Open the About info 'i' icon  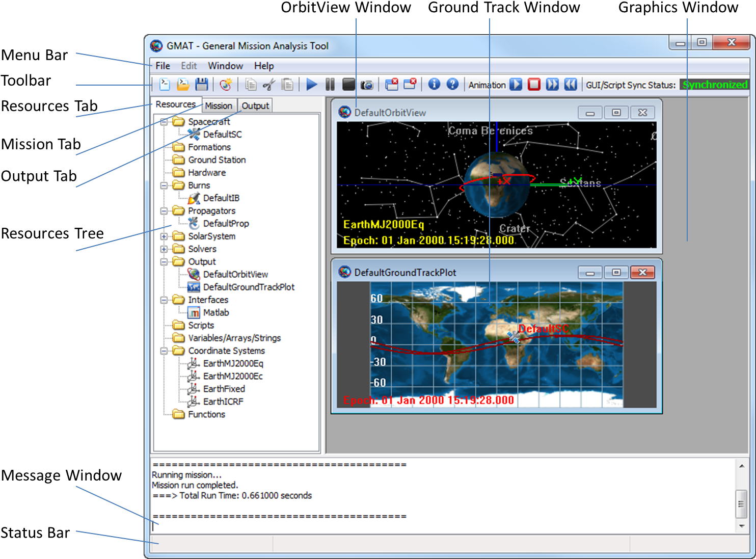tap(434, 85)
